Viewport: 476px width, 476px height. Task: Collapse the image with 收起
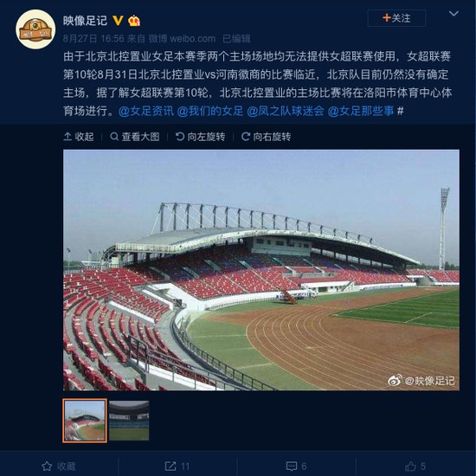[79, 137]
